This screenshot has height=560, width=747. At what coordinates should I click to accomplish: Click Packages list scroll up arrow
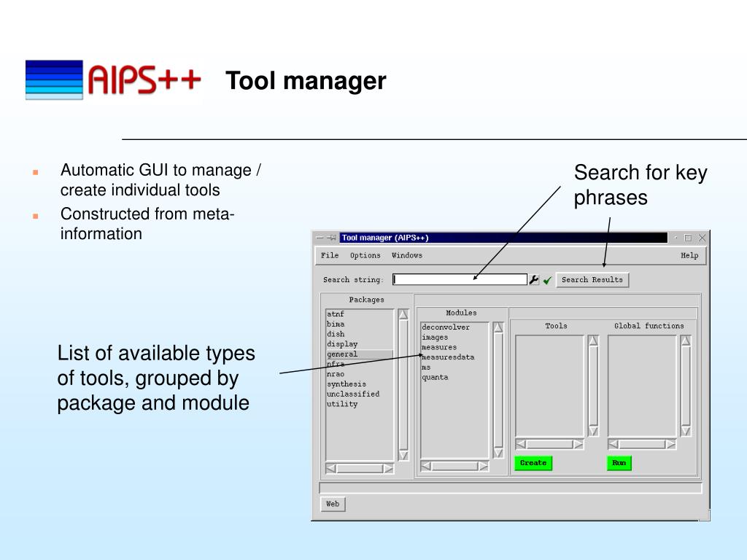coord(403,315)
